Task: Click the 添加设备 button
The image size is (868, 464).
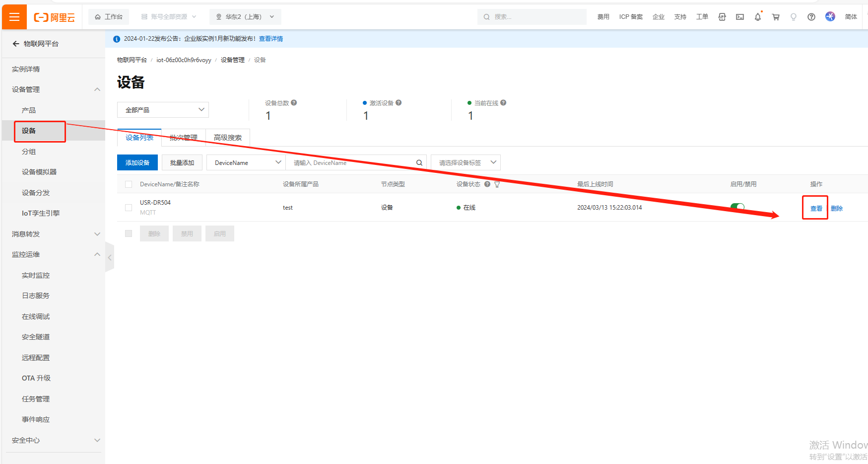Action: click(137, 163)
